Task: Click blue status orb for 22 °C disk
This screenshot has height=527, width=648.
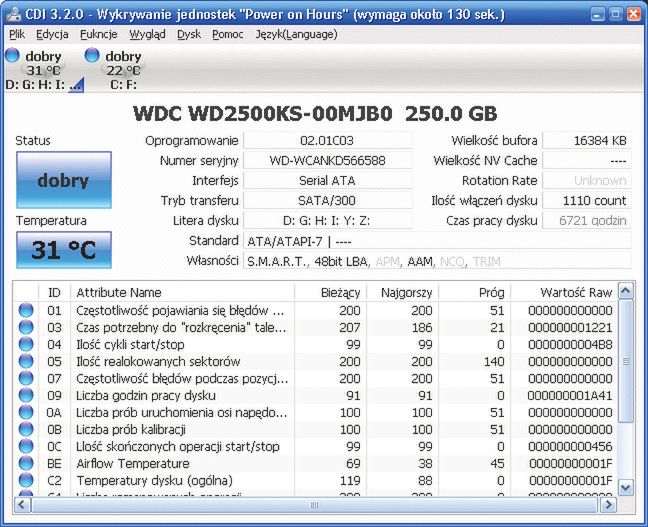Action: pos(92,55)
